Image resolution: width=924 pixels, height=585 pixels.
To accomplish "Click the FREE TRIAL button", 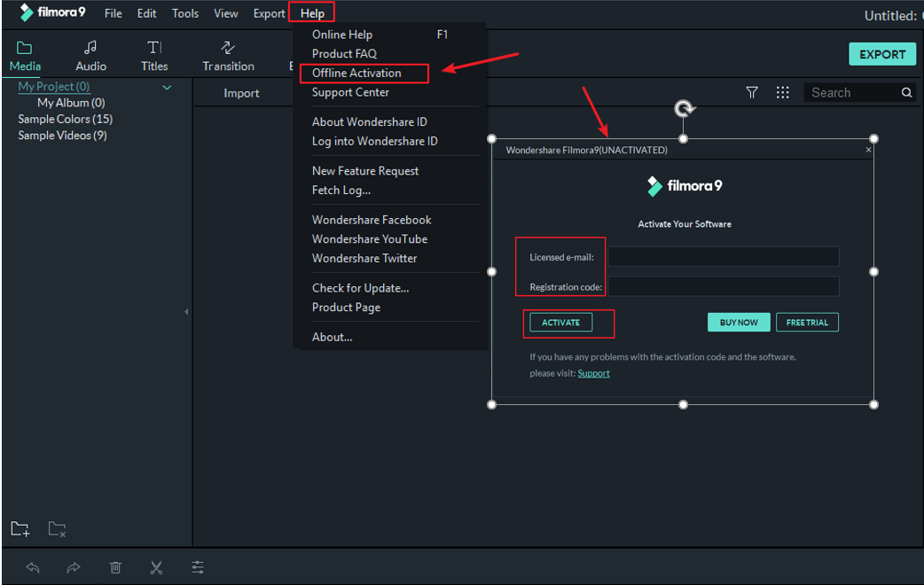I will [x=807, y=323].
